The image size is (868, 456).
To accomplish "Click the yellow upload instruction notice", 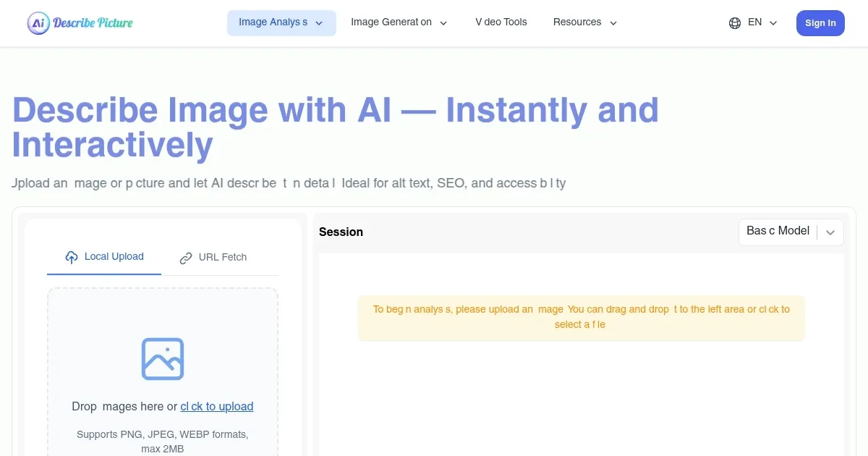I will [581, 317].
